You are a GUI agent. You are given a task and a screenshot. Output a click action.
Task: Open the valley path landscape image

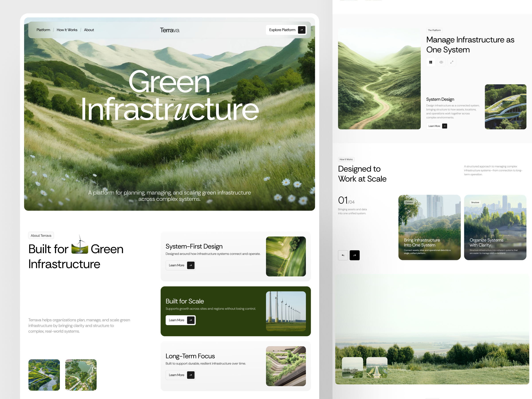tap(379, 79)
